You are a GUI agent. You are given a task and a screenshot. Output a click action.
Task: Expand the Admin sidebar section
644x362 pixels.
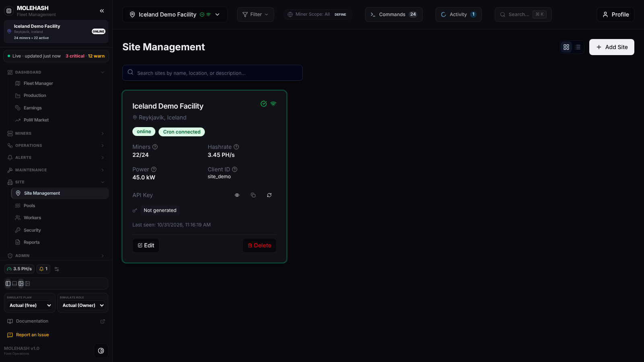point(56,256)
